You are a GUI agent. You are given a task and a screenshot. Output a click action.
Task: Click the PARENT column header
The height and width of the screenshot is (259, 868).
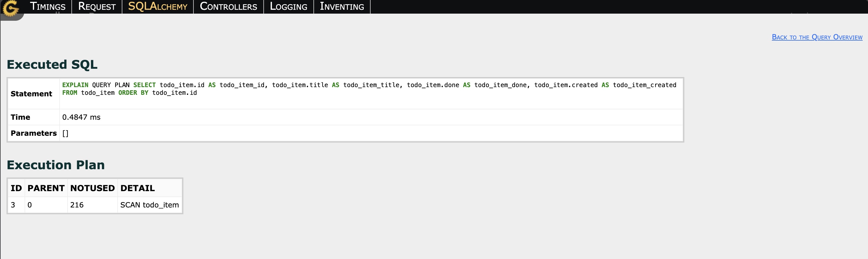coord(46,188)
